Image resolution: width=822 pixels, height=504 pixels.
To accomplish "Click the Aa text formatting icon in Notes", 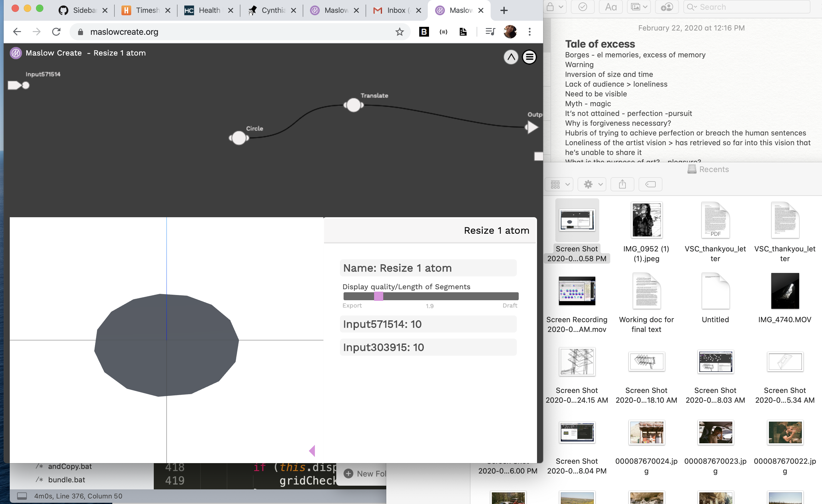I will pyautogui.click(x=611, y=7).
